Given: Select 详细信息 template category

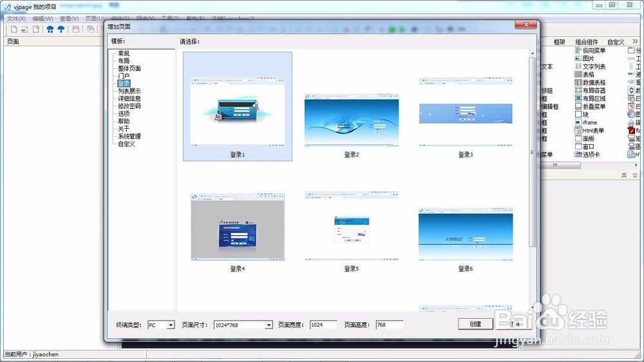Looking at the screenshot, I should click(129, 99).
